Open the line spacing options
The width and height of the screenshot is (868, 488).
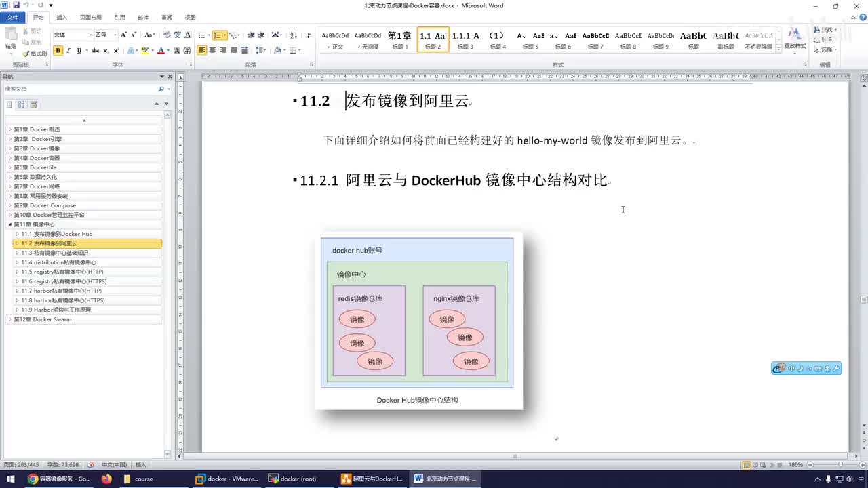pyautogui.click(x=260, y=50)
